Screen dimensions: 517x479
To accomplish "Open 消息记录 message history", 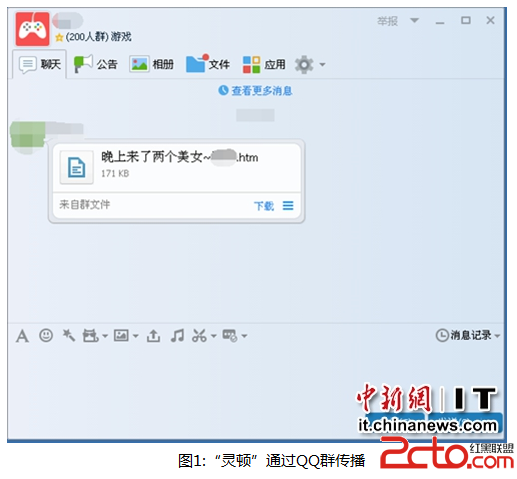I will pyautogui.click(x=464, y=335).
